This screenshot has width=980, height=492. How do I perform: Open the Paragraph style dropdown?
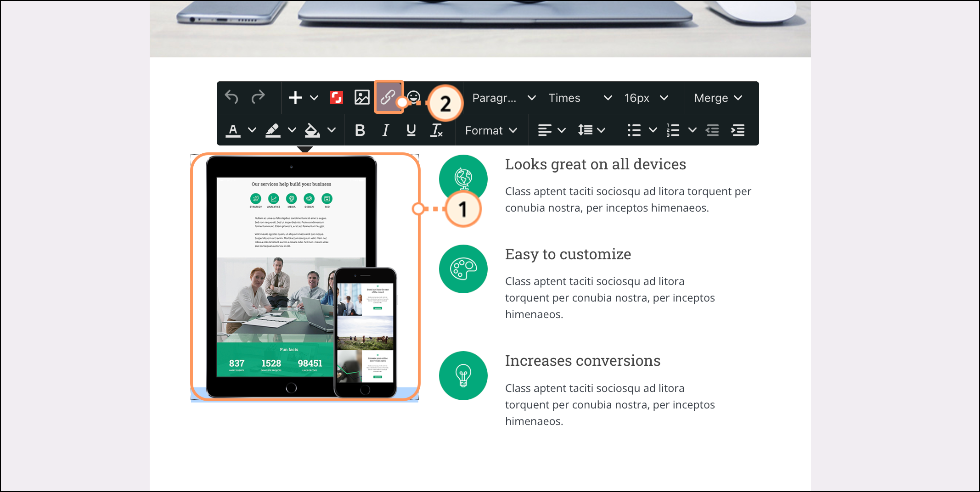(504, 98)
